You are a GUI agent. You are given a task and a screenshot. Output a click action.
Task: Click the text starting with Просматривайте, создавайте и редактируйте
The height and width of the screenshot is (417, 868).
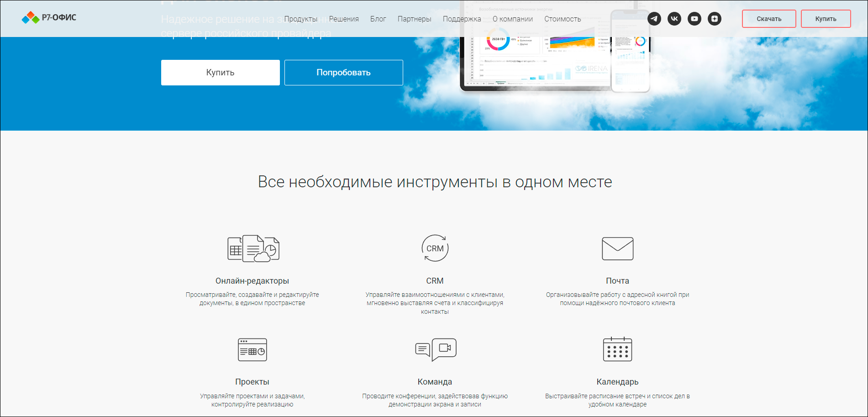tap(253, 299)
